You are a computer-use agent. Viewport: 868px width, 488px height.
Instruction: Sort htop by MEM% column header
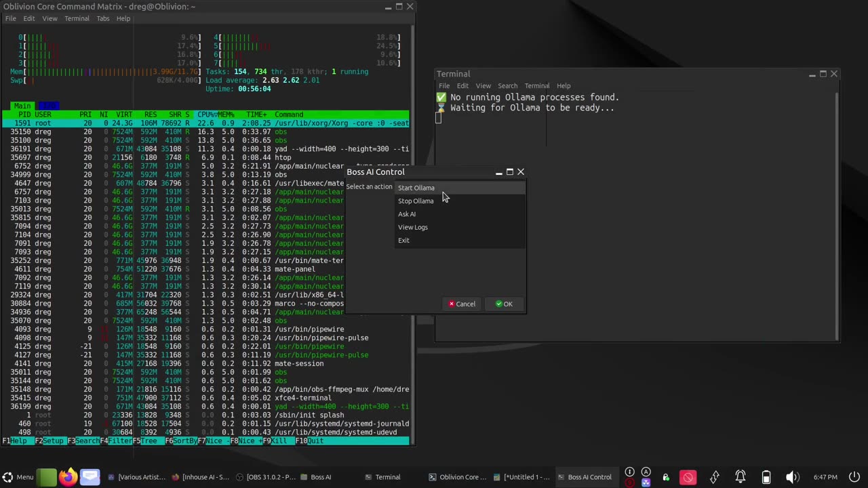[225, 115]
